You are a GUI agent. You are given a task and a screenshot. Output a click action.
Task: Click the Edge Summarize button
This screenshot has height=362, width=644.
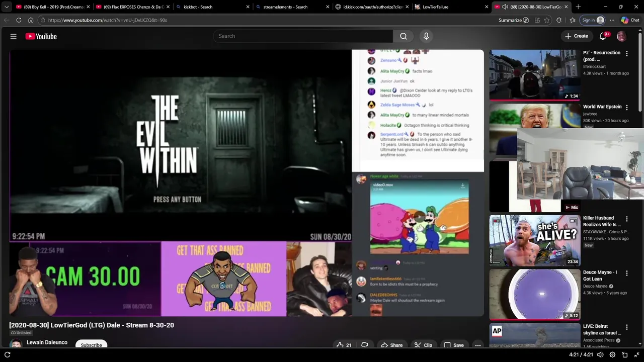pyautogui.click(x=514, y=20)
